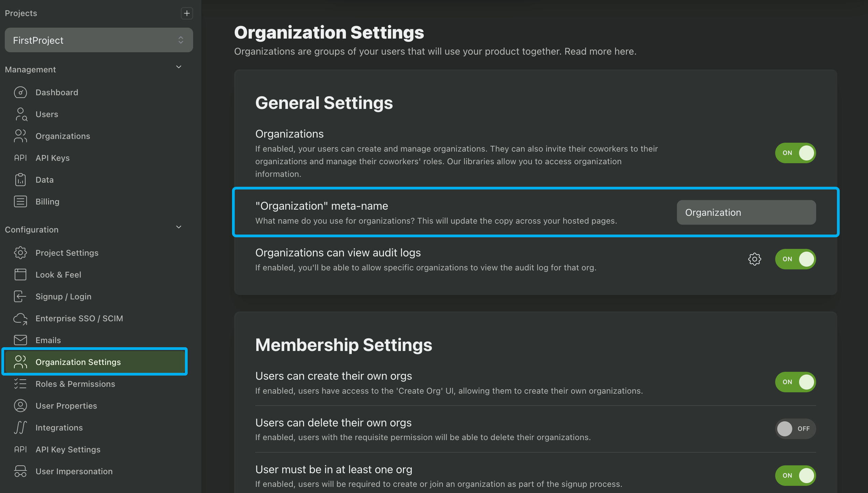
Task: Select the Users section icon
Action: [20, 114]
